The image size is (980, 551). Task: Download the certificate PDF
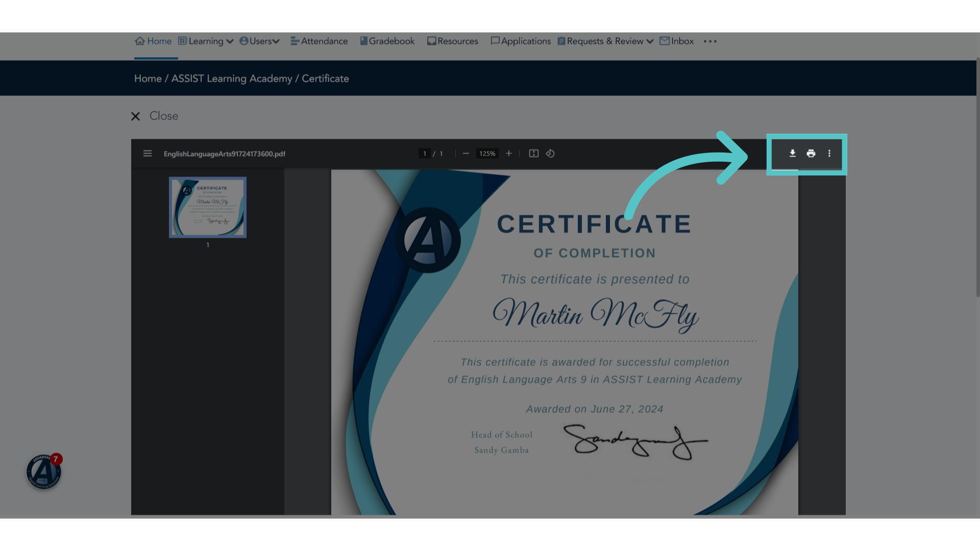pyautogui.click(x=792, y=154)
